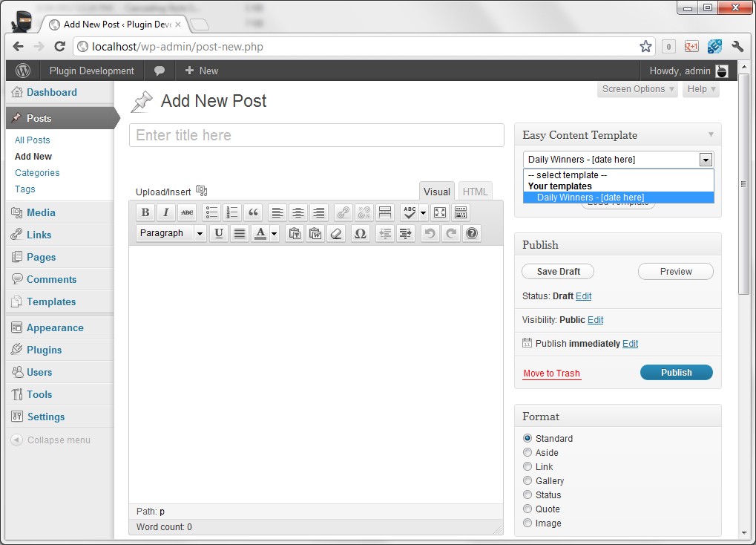Expand the Screen Options panel

point(638,89)
